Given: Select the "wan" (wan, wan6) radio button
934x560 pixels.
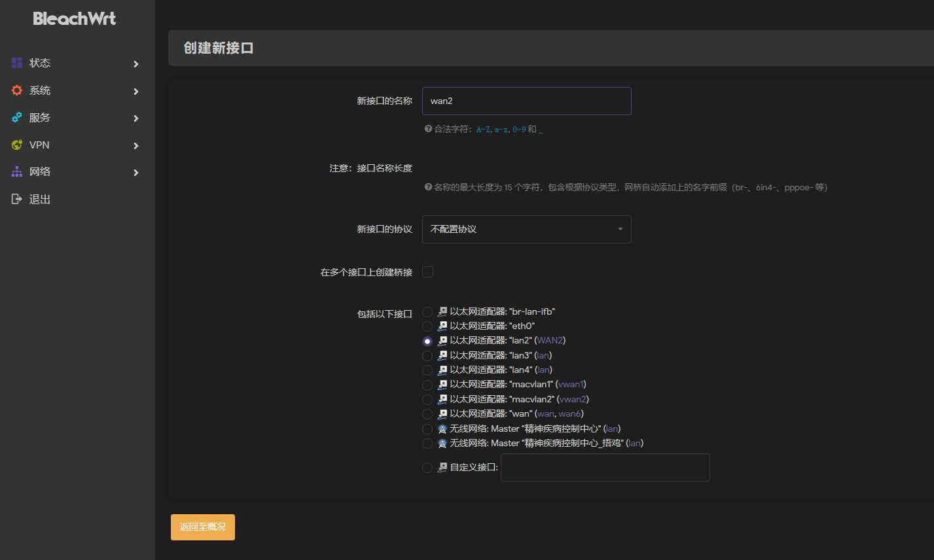Looking at the screenshot, I should [427, 414].
